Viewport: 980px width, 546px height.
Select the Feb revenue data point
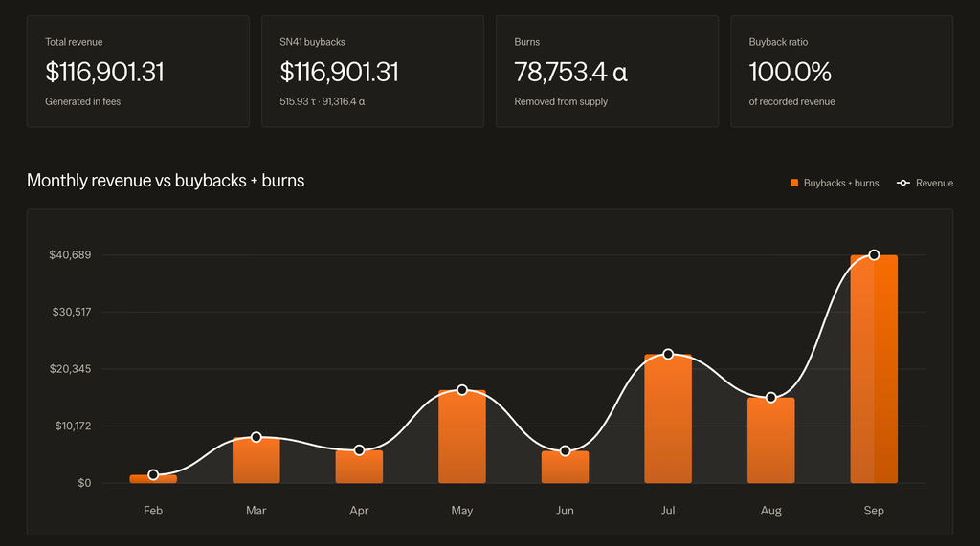[x=153, y=475]
